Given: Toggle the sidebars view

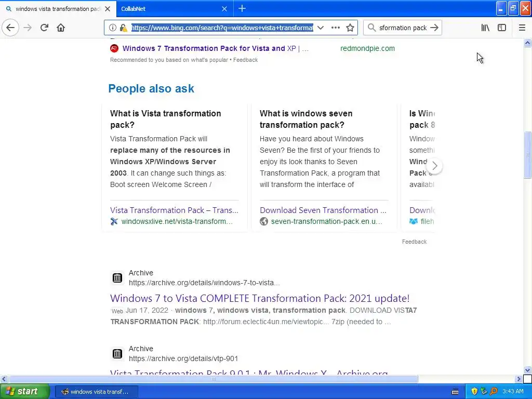Looking at the screenshot, I should (x=502, y=28).
